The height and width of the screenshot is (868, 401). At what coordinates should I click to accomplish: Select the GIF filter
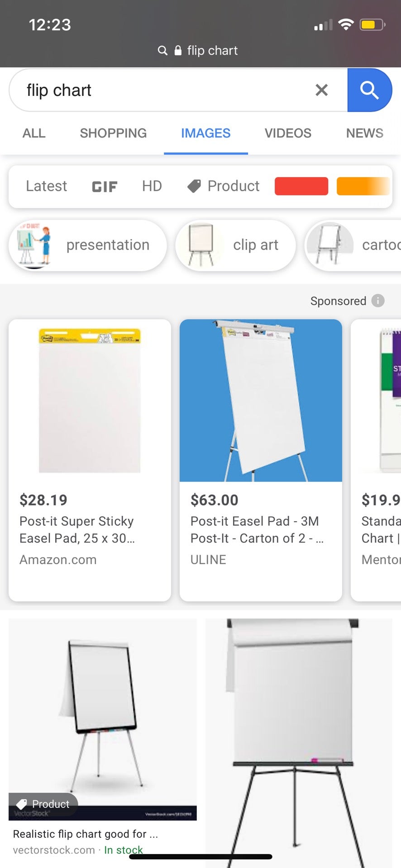105,186
